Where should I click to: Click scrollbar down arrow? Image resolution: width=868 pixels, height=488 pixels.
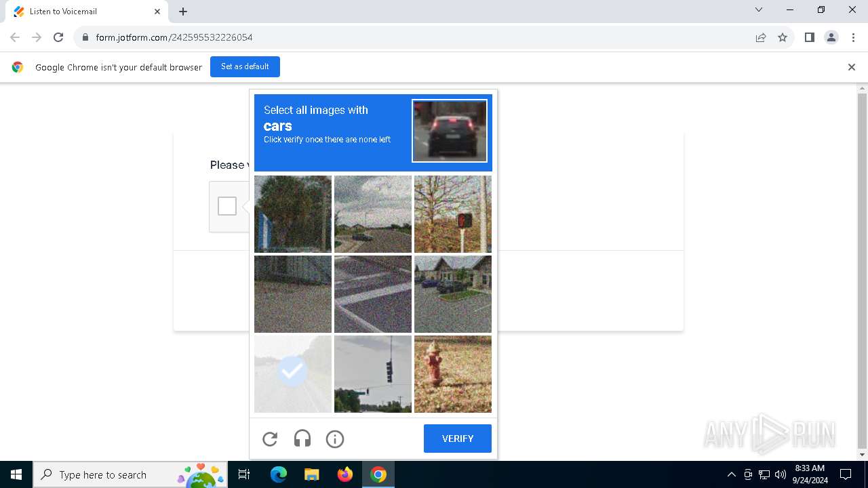pyautogui.click(x=863, y=454)
